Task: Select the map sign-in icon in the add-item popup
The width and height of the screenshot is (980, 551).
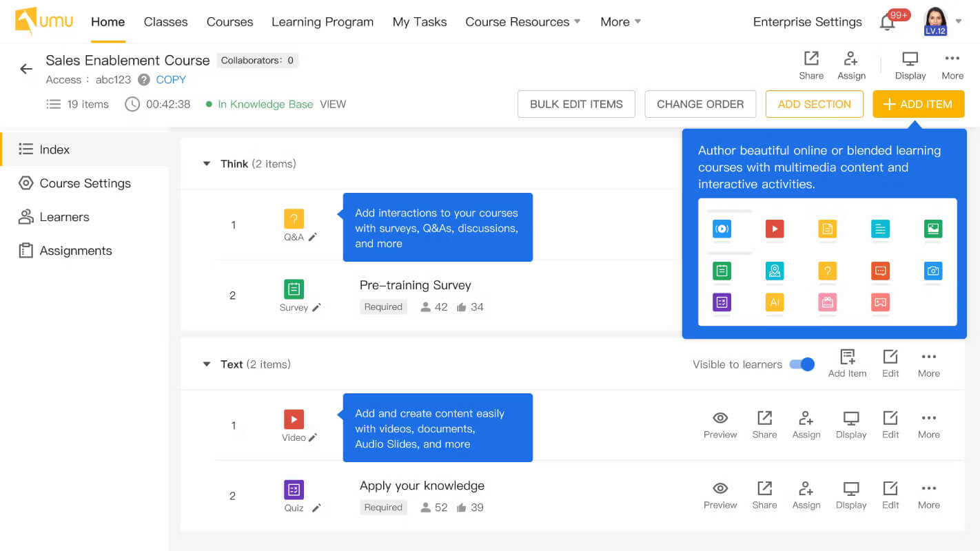Action: (775, 271)
